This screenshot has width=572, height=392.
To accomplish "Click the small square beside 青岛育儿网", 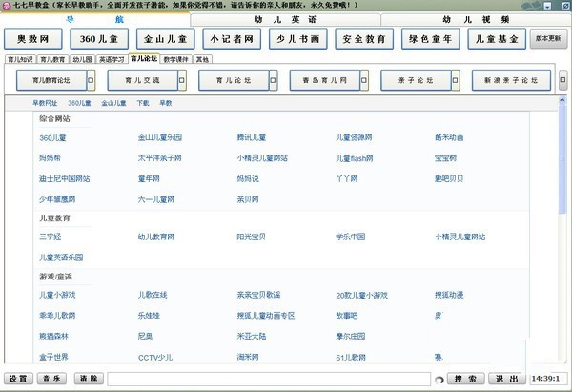I will point(364,80).
